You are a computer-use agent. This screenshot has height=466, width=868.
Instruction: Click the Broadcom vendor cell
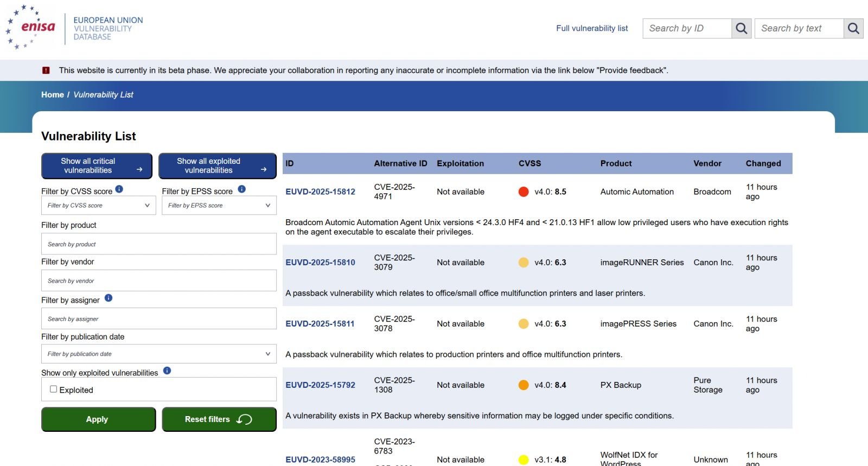[712, 191]
